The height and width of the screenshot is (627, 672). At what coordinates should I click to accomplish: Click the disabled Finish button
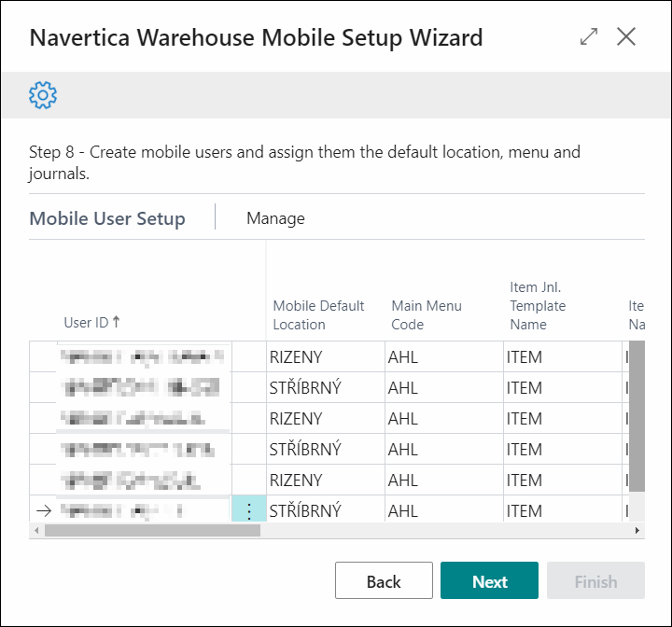[x=595, y=580]
